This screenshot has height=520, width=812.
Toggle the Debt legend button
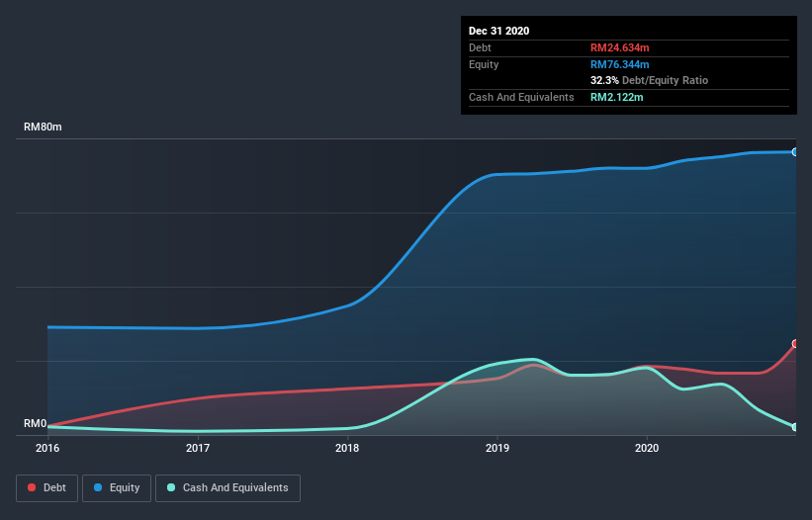click(x=47, y=488)
